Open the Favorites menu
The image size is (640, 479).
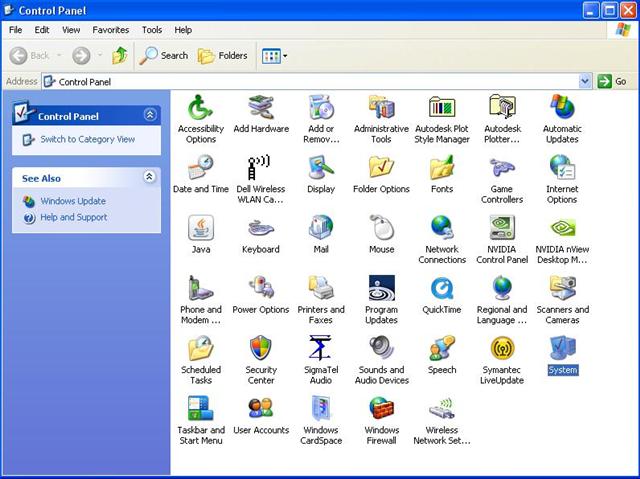tap(111, 30)
